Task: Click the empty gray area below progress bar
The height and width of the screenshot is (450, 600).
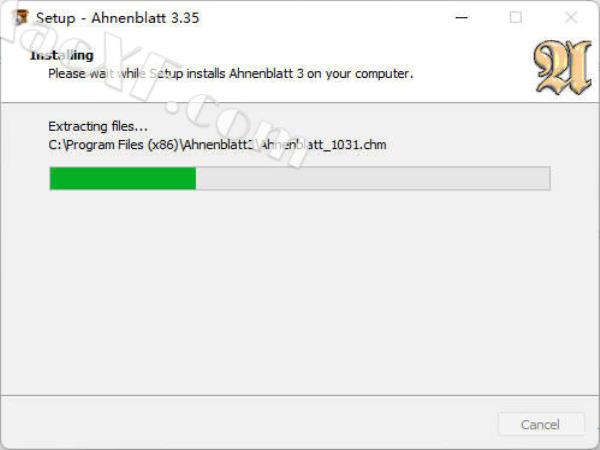Action: coord(300,291)
